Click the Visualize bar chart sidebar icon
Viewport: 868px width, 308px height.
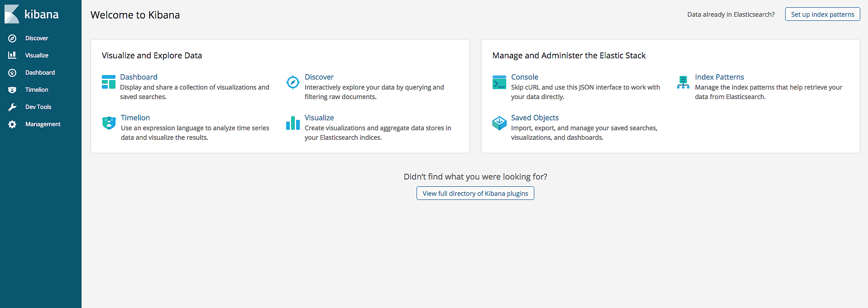click(12, 55)
